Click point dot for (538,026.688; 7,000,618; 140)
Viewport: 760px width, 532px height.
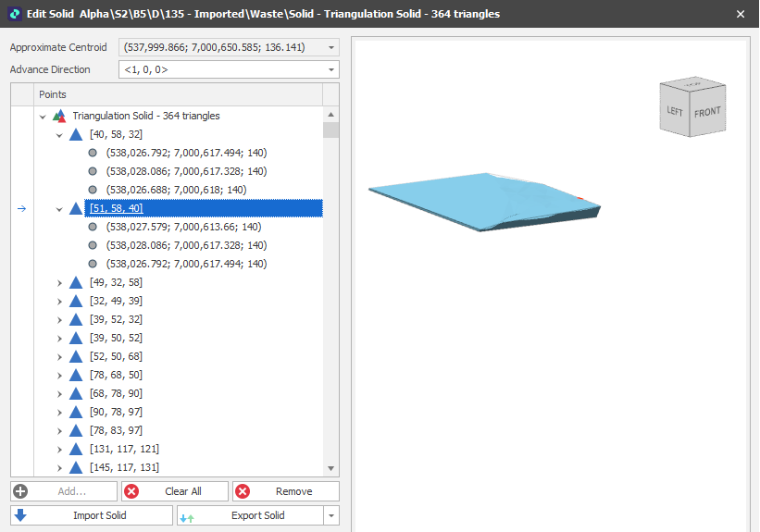pos(93,190)
